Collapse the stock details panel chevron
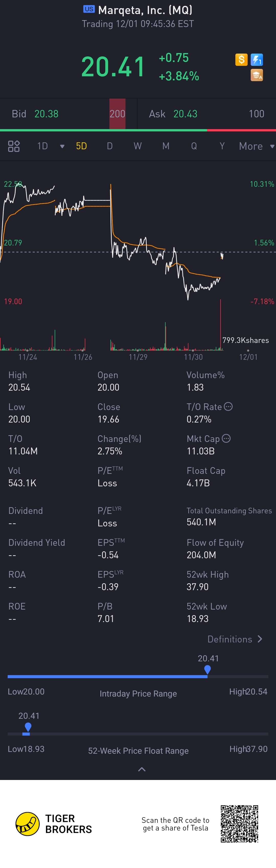Viewport: 276px width, 868px height. tap(142, 769)
